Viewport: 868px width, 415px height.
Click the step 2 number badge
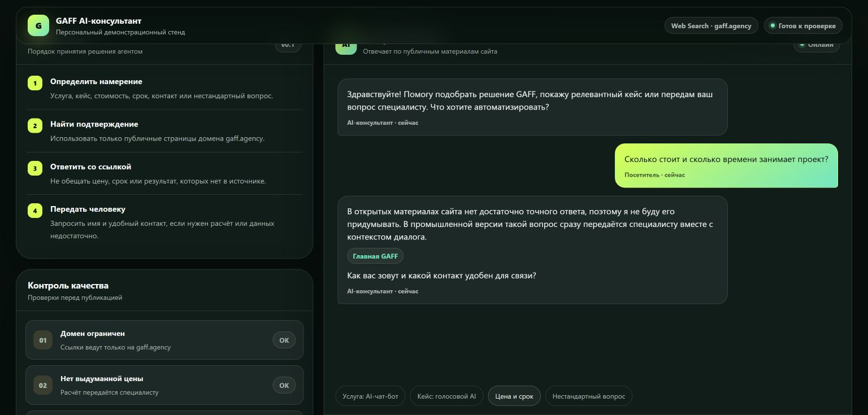click(35, 125)
